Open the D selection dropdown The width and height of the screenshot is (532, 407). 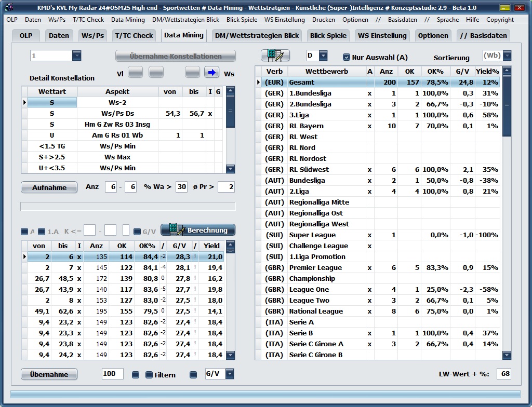323,56
